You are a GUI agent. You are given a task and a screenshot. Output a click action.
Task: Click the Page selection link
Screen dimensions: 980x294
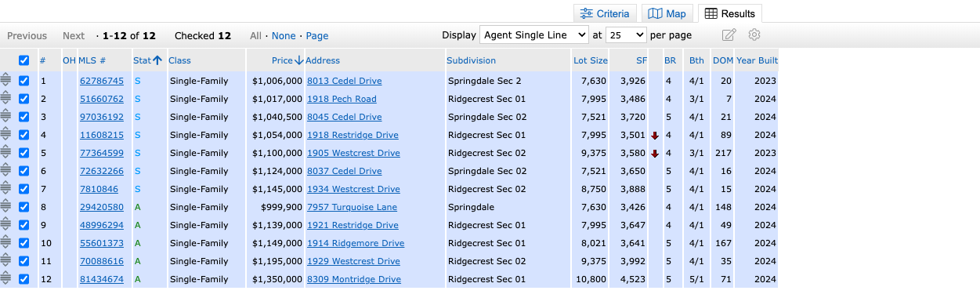point(316,36)
